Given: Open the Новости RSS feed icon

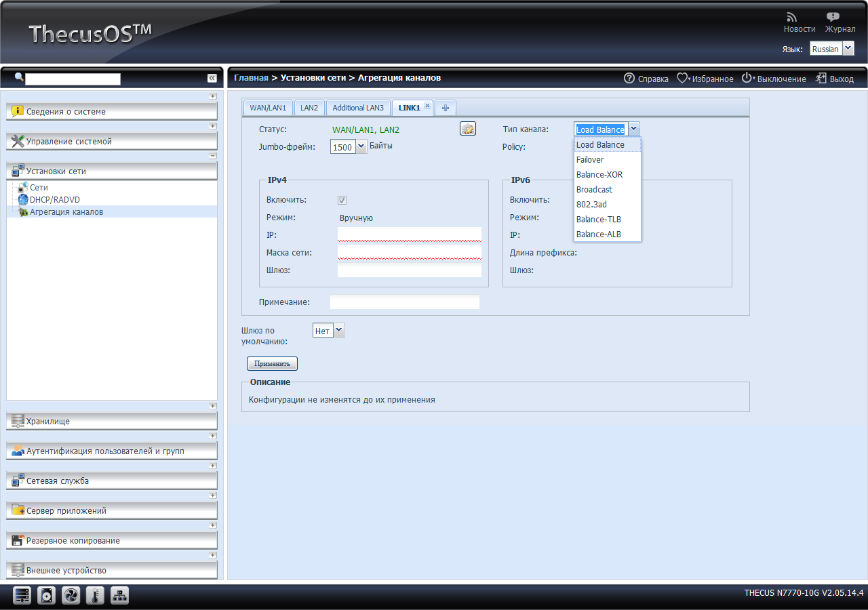Looking at the screenshot, I should tap(792, 17).
